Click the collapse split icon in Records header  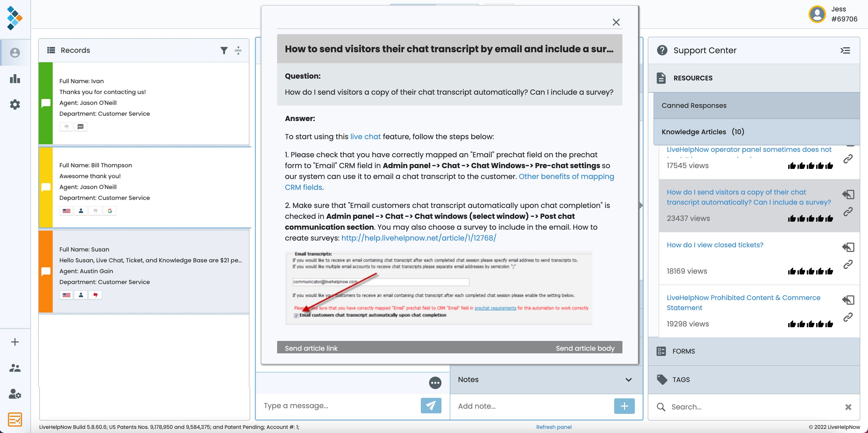(238, 51)
